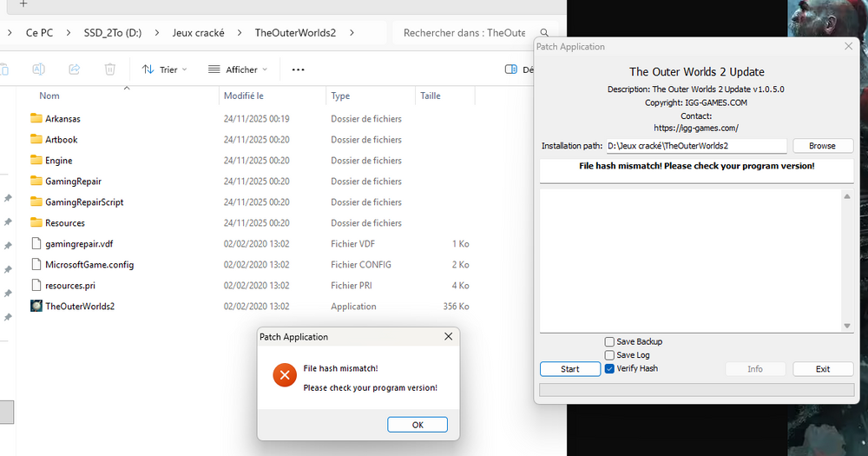Click the delete trash icon in toolbar
The width and height of the screenshot is (868, 456).
pyautogui.click(x=110, y=69)
